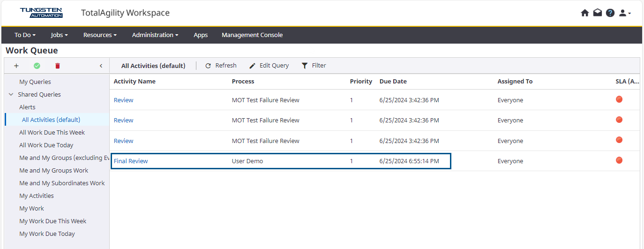Sort by Priority column header
The image size is (644, 249).
(x=361, y=81)
